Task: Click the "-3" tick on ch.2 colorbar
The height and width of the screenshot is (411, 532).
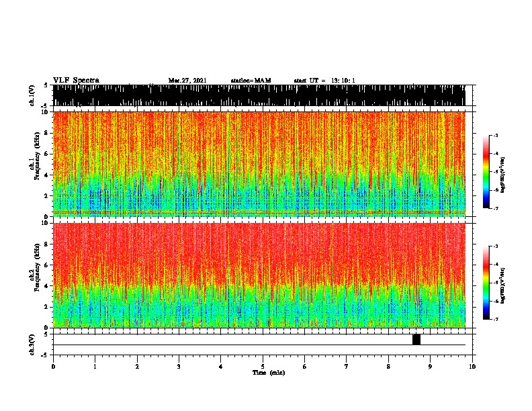Action: click(496, 246)
